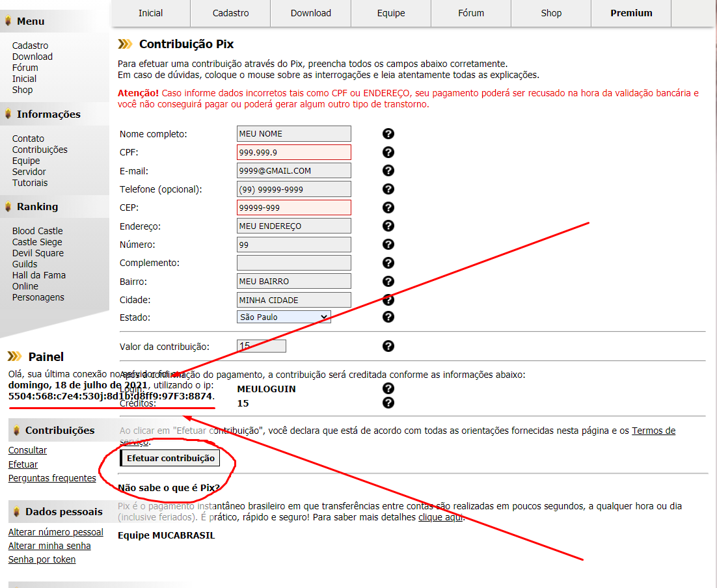The height and width of the screenshot is (588, 717).
Task: Click help icon next to Número
Action: click(388, 245)
